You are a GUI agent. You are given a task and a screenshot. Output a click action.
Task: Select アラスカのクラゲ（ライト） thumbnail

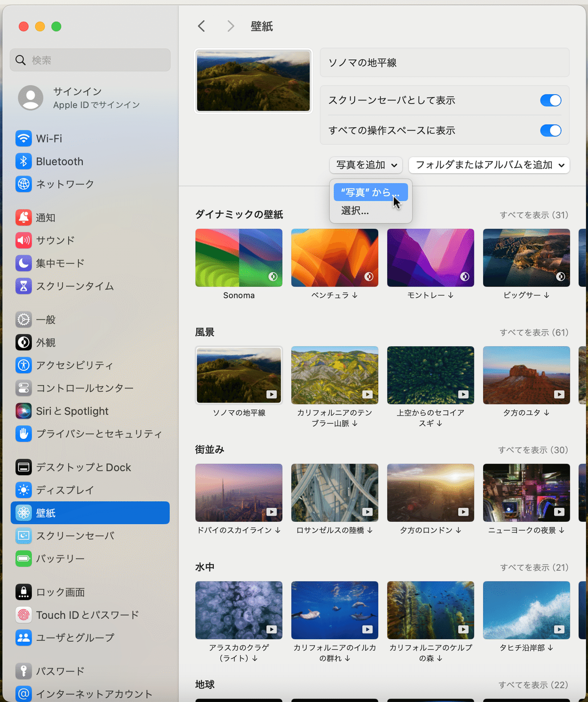pos(239,610)
